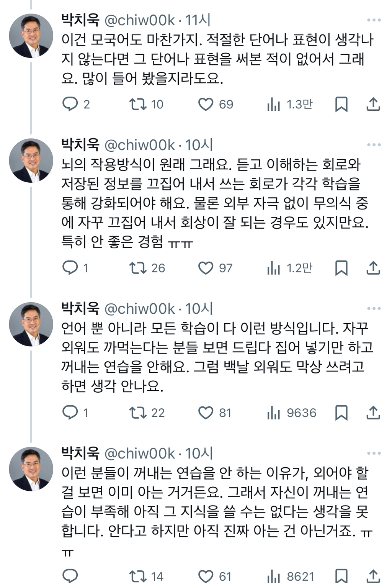
Task: Reply to the 11시 tweet with 2 replies
Action: [x=70, y=104]
